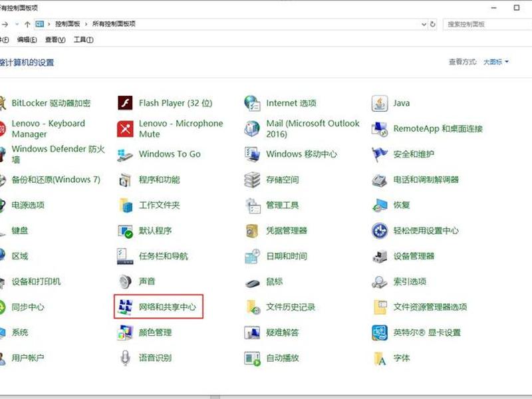
Task: Open the 系统 link
Action: 20,332
